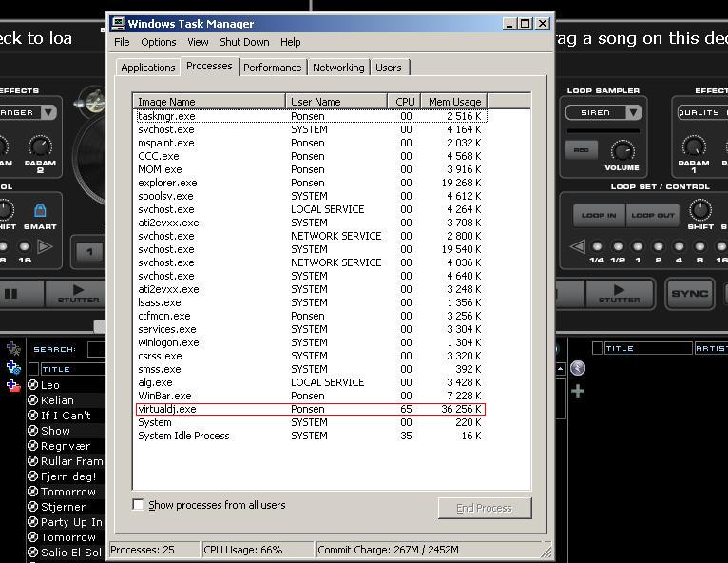Select the explorer.exe process row
Viewport: 728px width, 563px height.
(x=310, y=183)
